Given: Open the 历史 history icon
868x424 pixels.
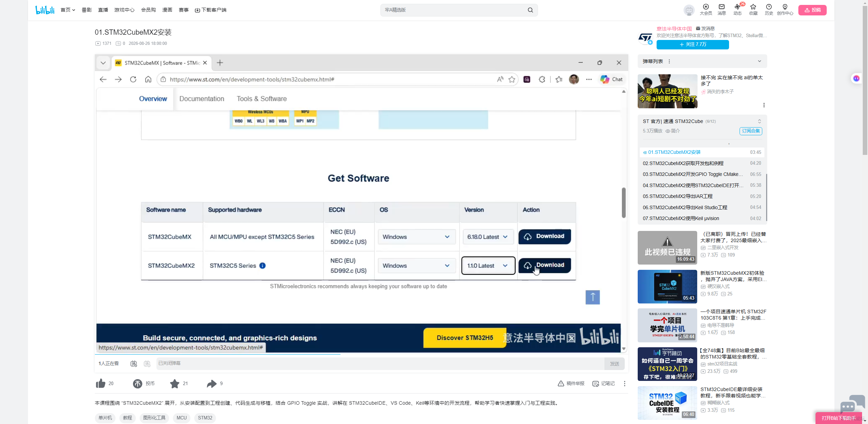Looking at the screenshot, I should coord(769,9).
